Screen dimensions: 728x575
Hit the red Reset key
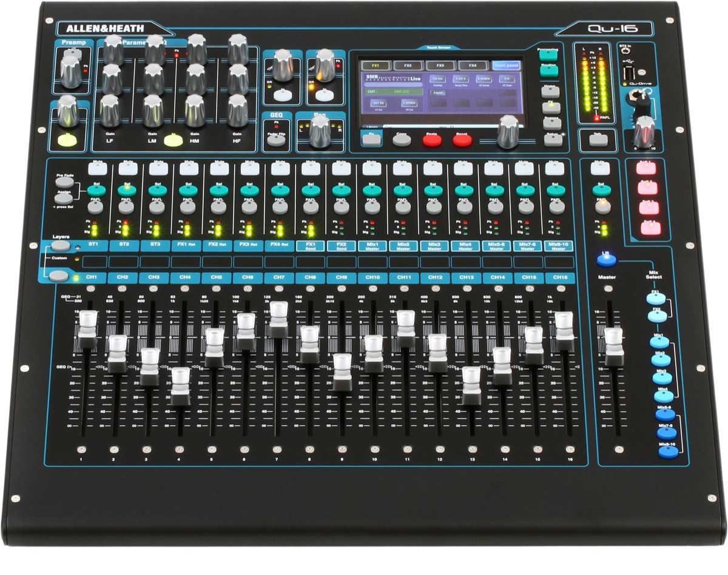click(462, 140)
